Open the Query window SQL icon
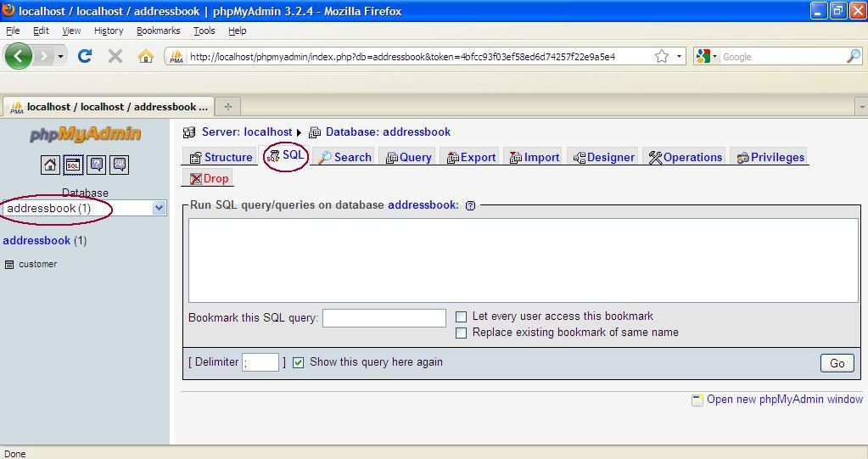This screenshot has height=459, width=868. tap(73, 165)
